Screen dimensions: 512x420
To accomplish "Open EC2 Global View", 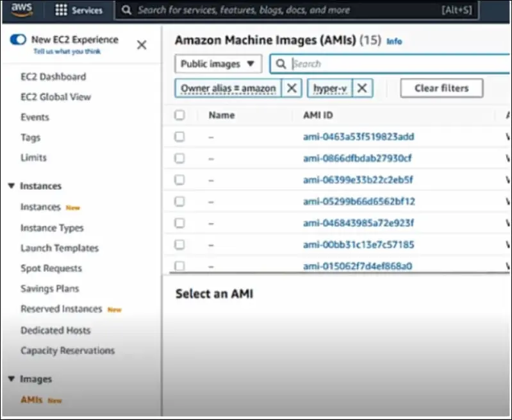I will pos(56,97).
